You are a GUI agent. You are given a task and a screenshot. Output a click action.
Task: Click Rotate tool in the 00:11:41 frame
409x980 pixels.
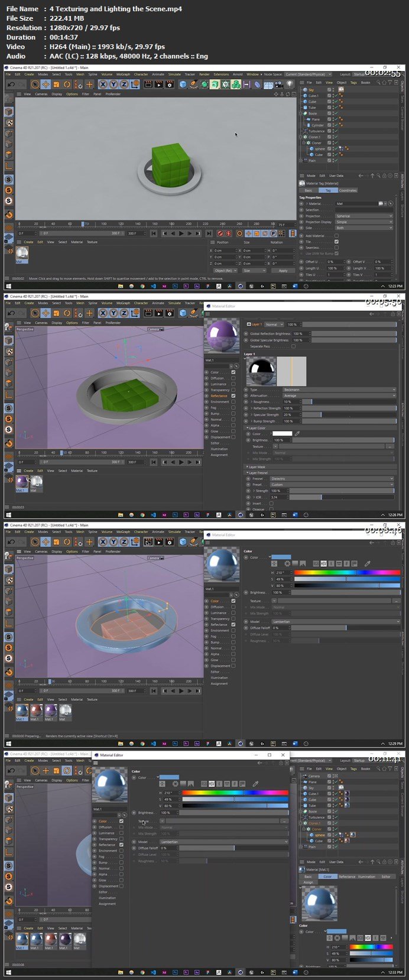tap(67, 771)
